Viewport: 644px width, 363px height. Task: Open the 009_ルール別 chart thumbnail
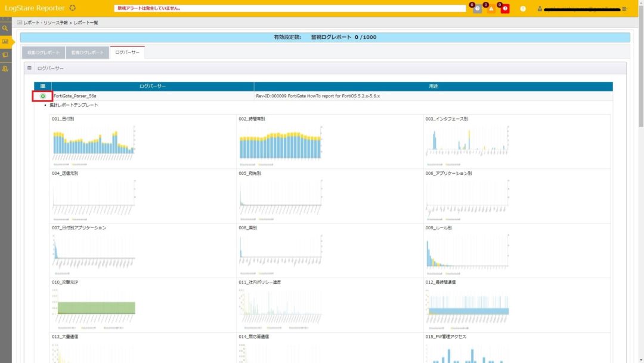point(467,254)
